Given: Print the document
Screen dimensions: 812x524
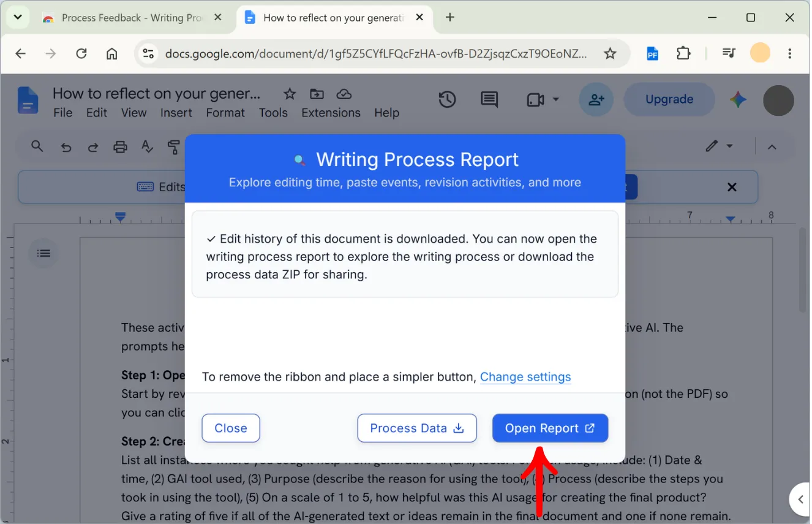Looking at the screenshot, I should 120,147.
